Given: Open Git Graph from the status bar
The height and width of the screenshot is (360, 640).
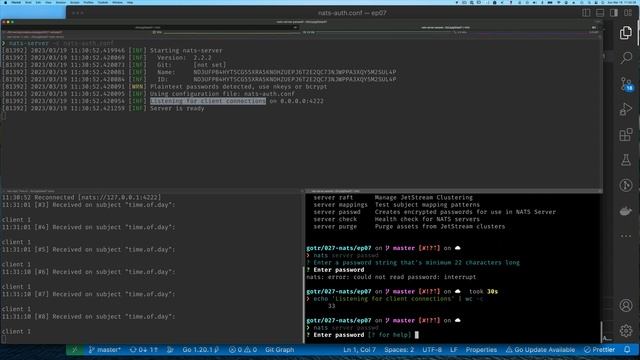Looking at the screenshot, I should (280, 350).
